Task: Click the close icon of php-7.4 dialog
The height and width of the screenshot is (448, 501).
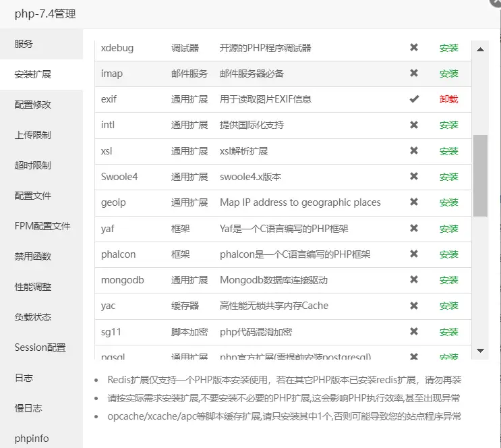Action: point(496,3)
